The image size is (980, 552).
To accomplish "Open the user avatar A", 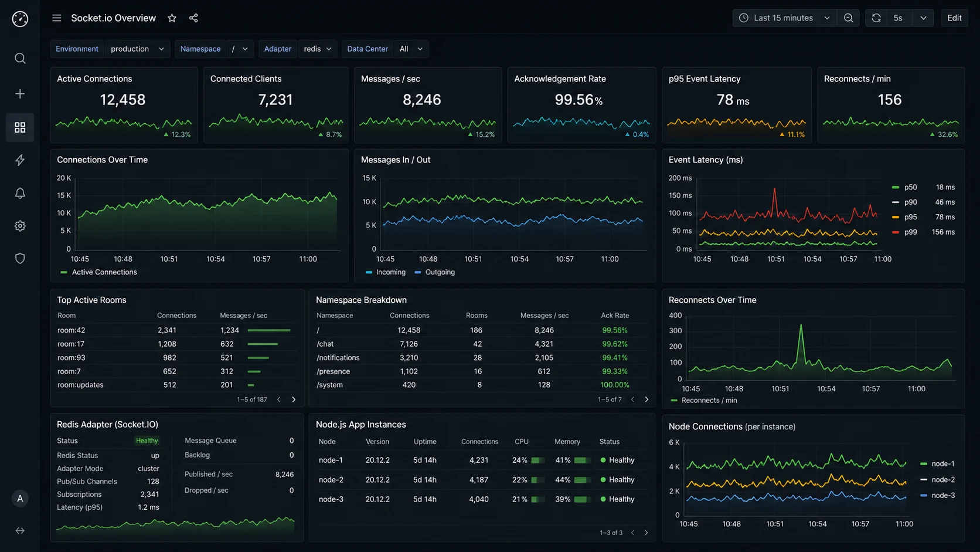I will click(x=20, y=499).
